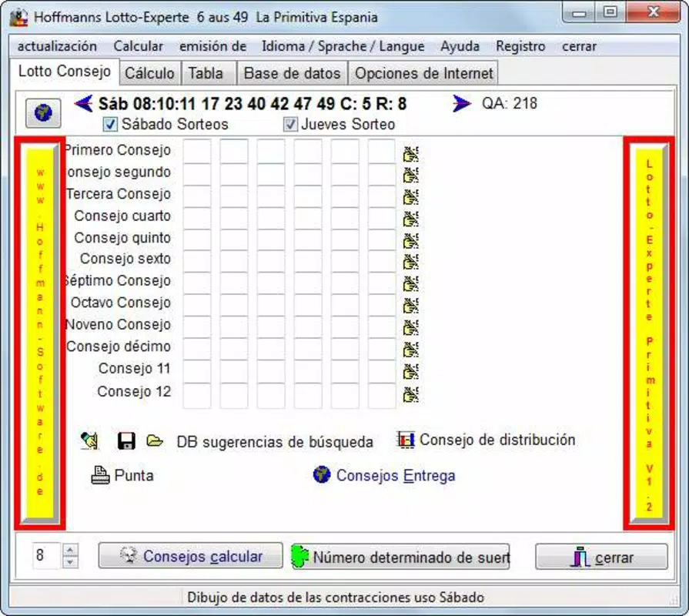Click DB sugerencias de búsqueda label
Viewport: 689px width, 616px height.
point(275,442)
